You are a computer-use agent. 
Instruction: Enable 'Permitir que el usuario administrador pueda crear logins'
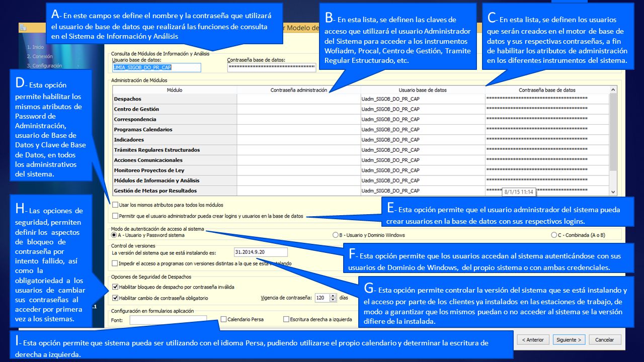tap(116, 216)
